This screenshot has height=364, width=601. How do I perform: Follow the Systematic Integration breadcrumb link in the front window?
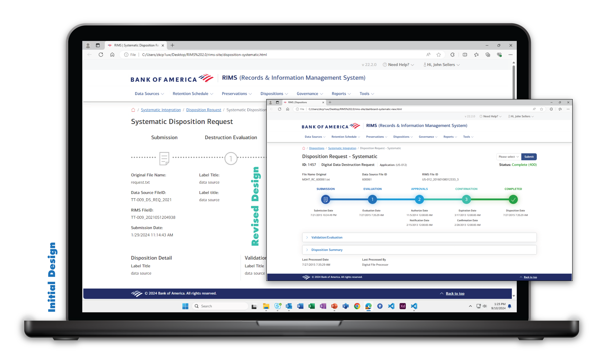tap(342, 148)
